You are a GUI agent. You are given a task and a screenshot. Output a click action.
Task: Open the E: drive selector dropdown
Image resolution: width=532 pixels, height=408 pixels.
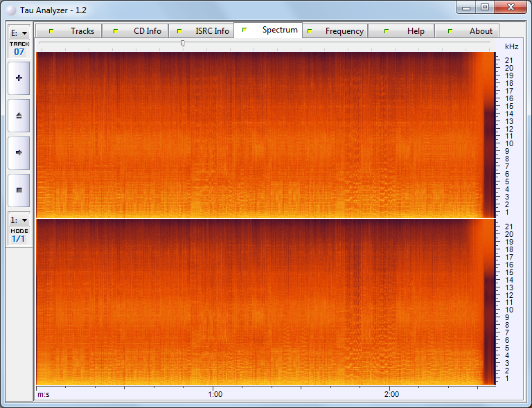tap(19, 33)
